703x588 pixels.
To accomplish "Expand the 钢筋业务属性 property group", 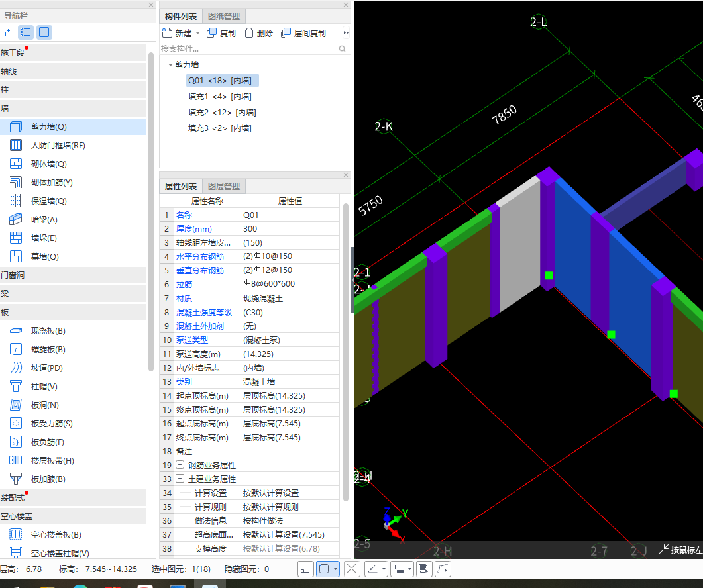I will (x=180, y=465).
